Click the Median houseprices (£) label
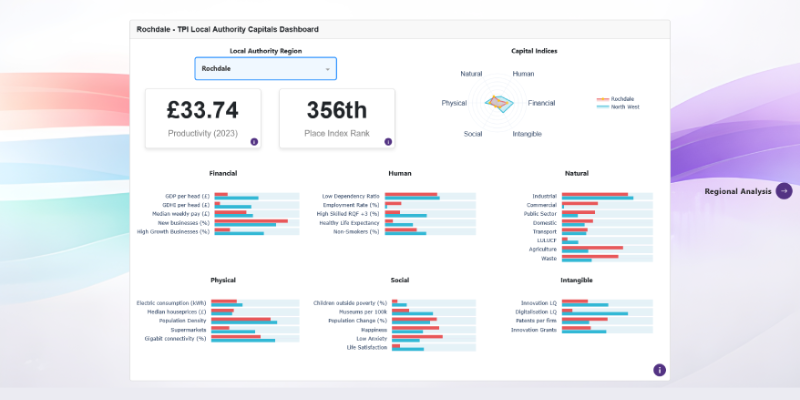 tap(177, 312)
